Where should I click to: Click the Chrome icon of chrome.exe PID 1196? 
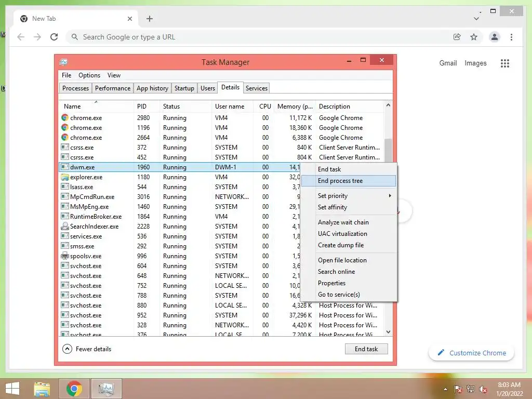(x=65, y=128)
